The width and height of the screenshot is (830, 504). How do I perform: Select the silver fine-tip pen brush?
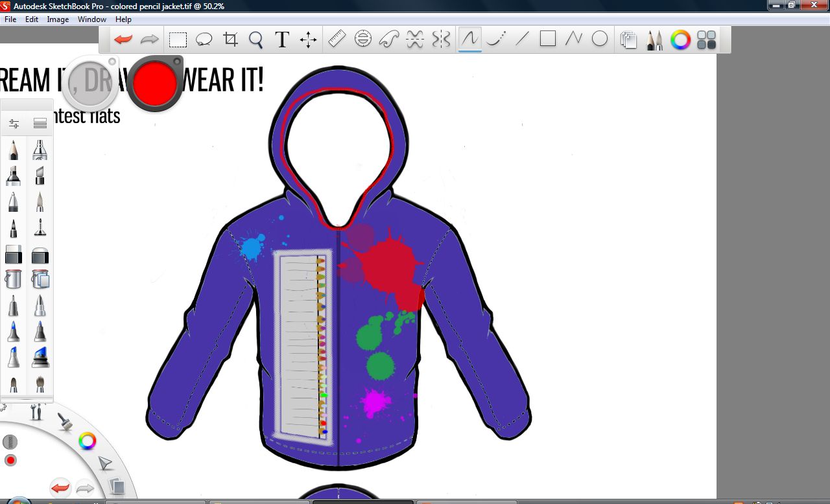pos(40,306)
